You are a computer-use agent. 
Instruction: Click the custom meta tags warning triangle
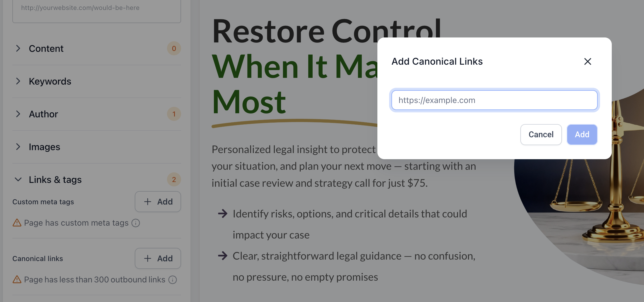17,223
